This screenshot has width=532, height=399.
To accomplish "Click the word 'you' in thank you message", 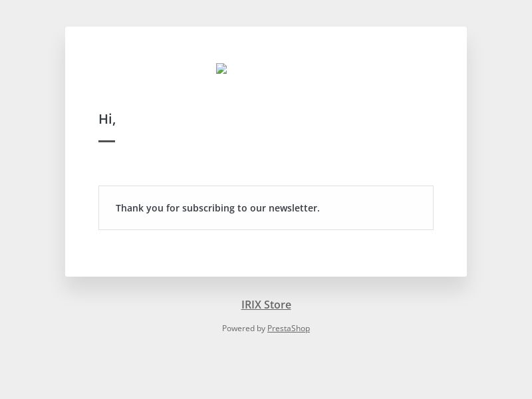I will [x=155, y=208].
